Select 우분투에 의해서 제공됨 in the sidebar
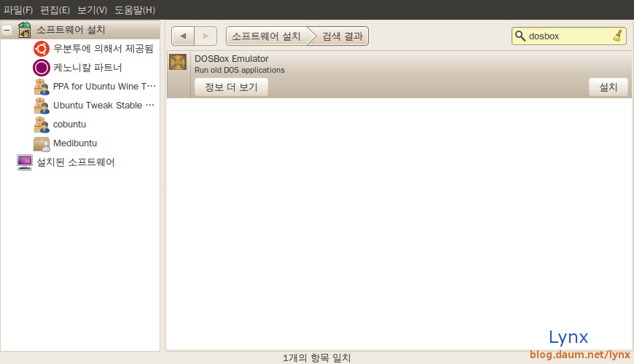This screenshot has width=634, height=364. coord(103,49)
